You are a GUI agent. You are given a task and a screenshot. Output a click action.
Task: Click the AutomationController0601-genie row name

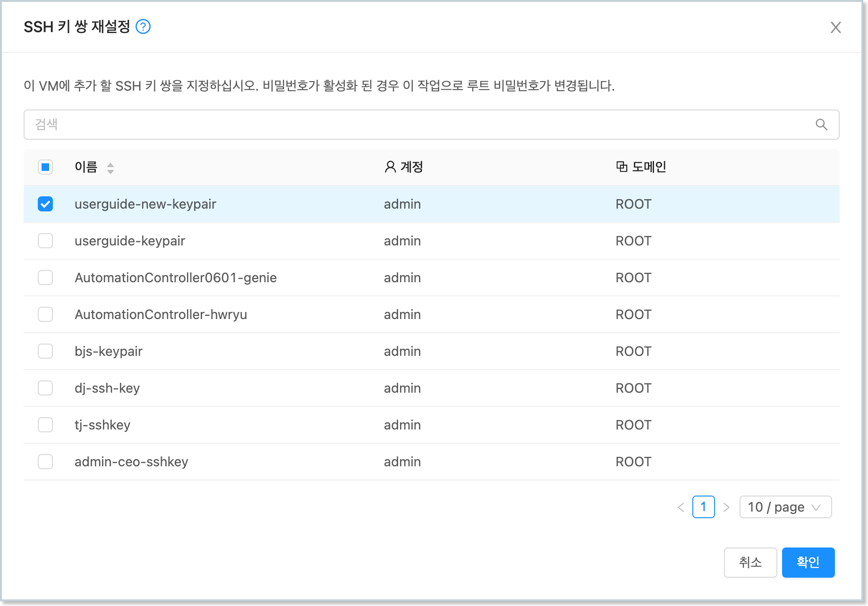click(x=176, y=278)
